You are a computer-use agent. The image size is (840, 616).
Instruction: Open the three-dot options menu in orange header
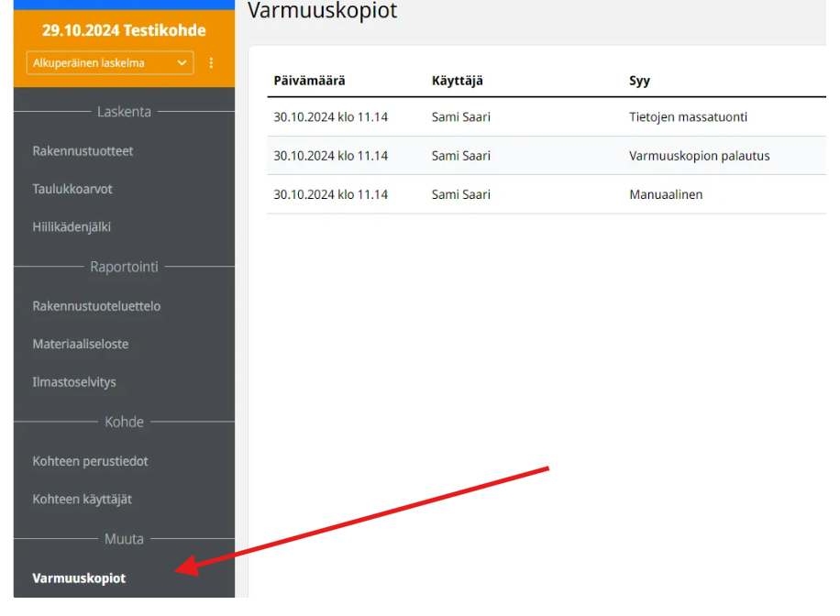(211, 62)
